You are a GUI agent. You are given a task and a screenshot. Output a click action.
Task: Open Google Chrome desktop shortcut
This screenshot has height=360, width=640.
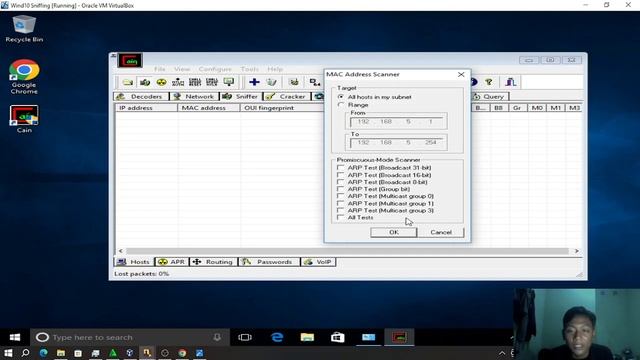tap(24, 77)
